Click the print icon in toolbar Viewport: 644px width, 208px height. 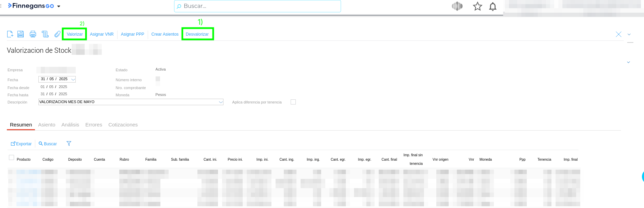(x=33, y=34)
